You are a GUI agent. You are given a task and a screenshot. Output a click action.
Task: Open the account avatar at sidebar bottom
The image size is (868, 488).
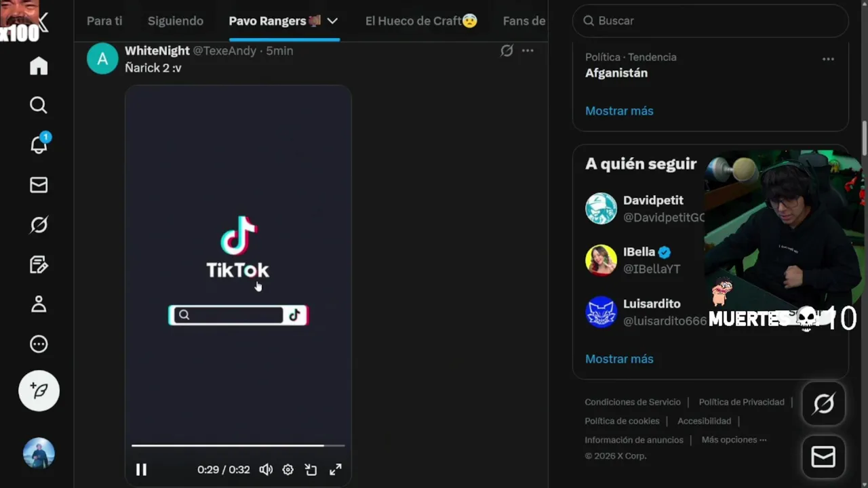39,453
